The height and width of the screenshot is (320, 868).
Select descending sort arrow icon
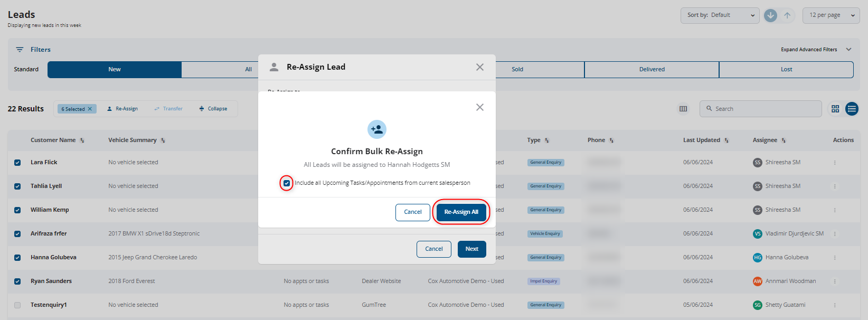click(x=771, y=15)
